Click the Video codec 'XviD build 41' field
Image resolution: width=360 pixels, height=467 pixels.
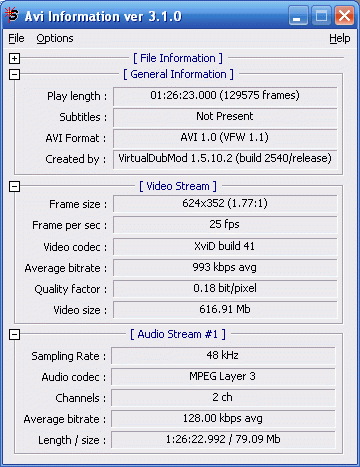coord(225,247)
